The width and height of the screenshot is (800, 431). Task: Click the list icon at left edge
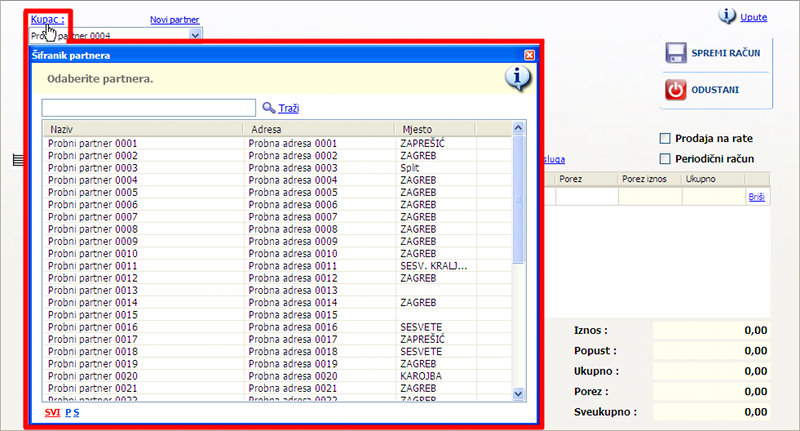18,160
